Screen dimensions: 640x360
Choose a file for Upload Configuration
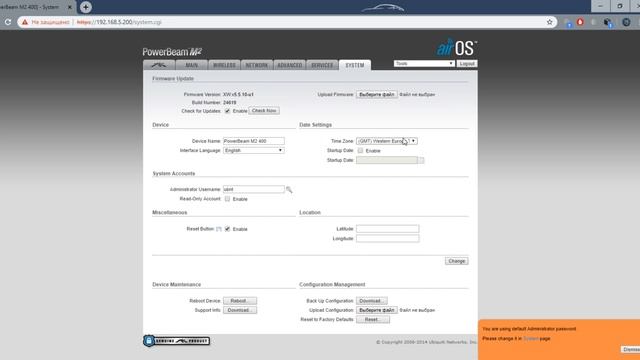pos(377,310)
